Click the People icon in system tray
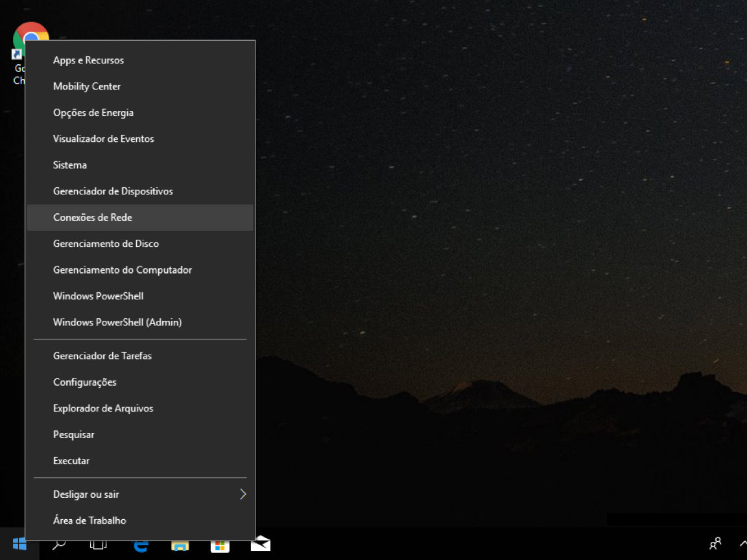The height and width of the screenshot is (560, 747). coord(715,543)
